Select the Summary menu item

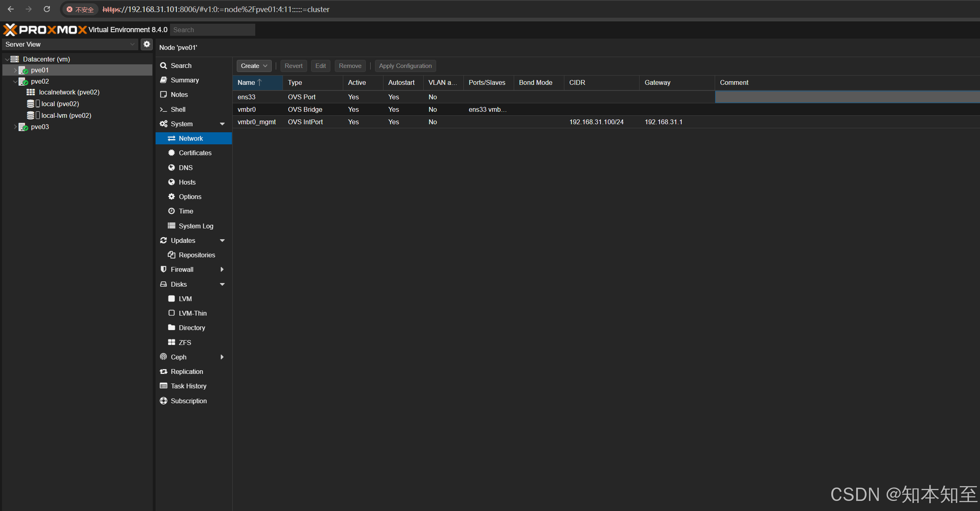185,80
